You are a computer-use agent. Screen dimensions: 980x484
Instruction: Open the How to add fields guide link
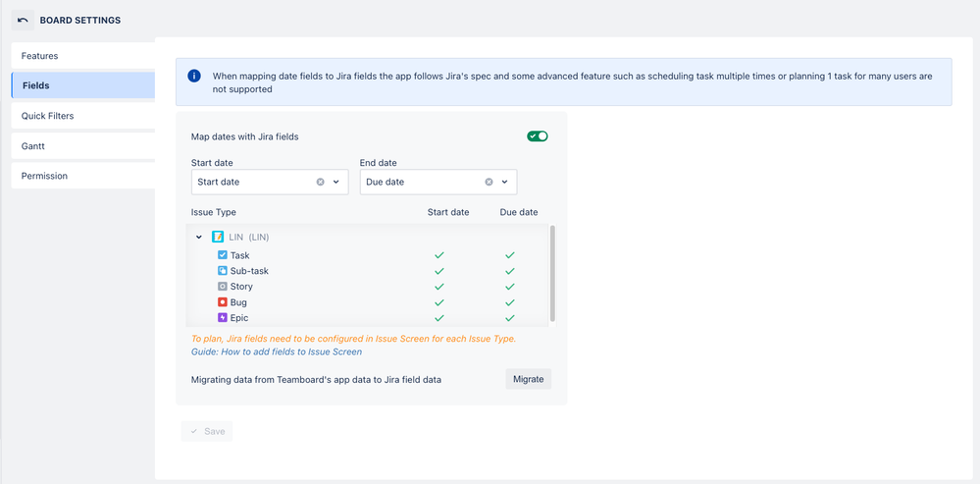point(277,351)
